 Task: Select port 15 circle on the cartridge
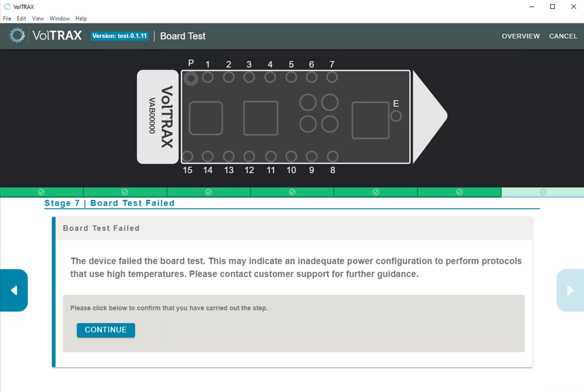[x=187, y=156]
